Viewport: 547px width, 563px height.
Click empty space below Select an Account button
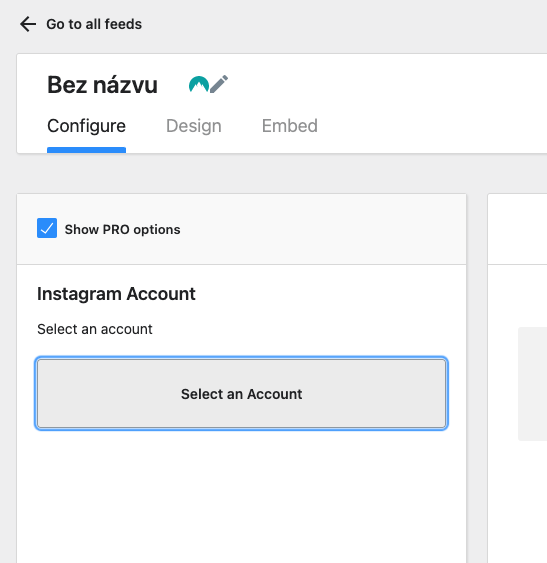coord(241,495)
